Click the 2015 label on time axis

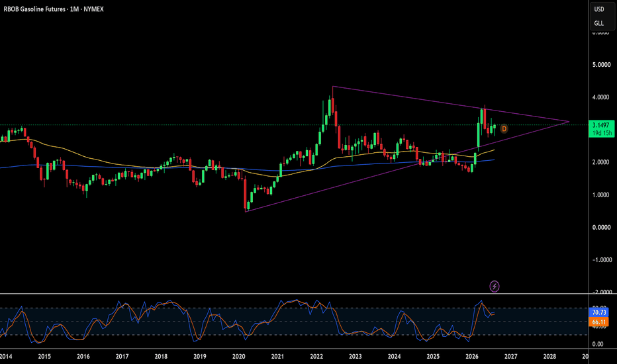44,357
